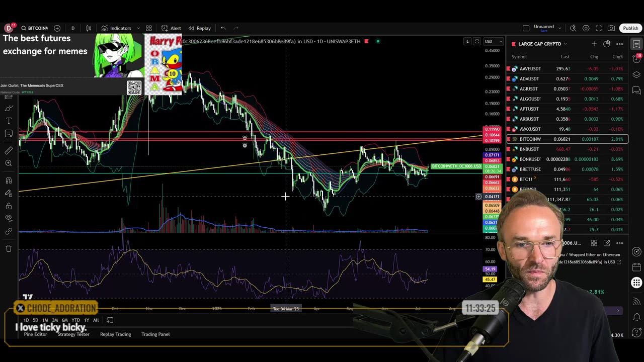Toggle fullscreen mode icon
Screen dimensions: 644x362
(599, 28)
